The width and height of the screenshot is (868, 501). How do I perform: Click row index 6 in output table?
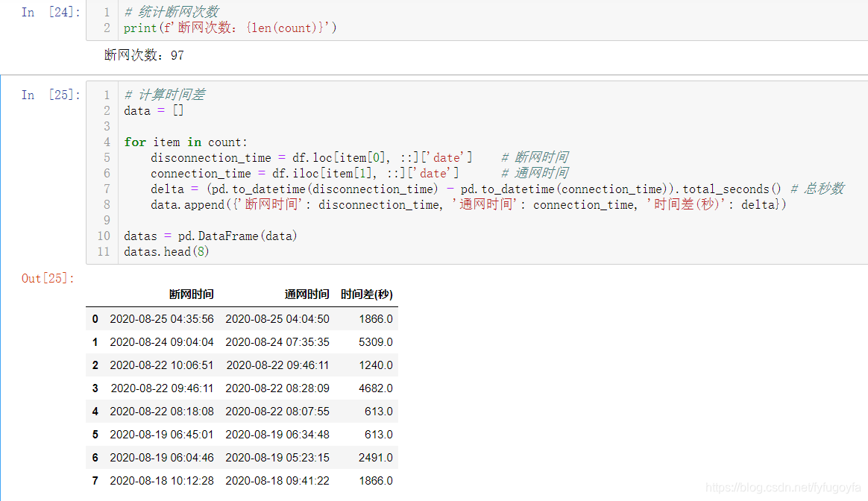click(x=95, y=458)
